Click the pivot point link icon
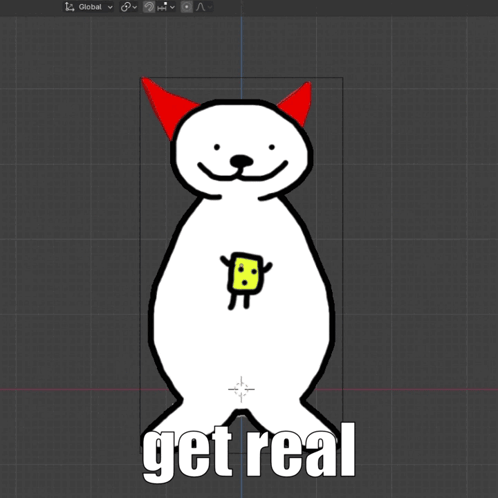Image resolution: width=498 pixels, height=498 pixels. (x=126, y=7)
